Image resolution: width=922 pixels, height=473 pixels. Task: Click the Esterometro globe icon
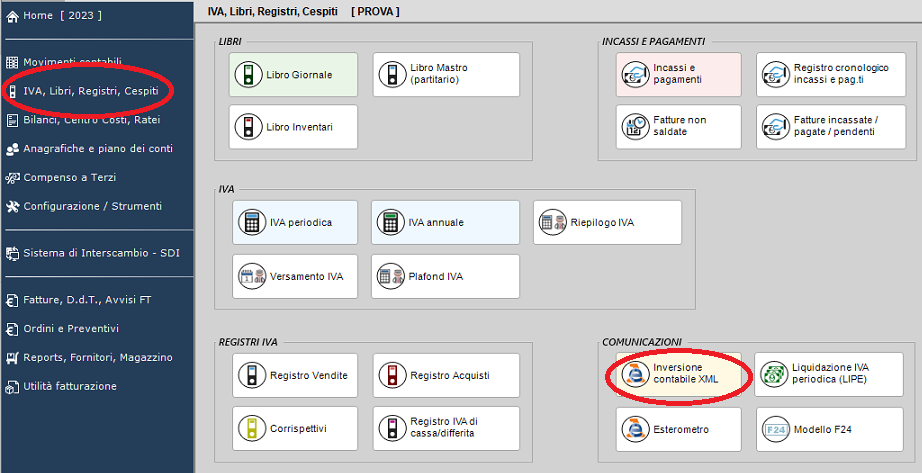(x=633, y=429)
